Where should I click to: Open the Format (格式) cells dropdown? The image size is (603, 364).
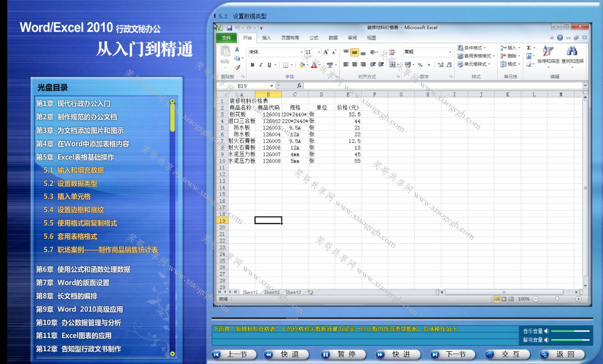pyautogui.click(x=510, y=64)
